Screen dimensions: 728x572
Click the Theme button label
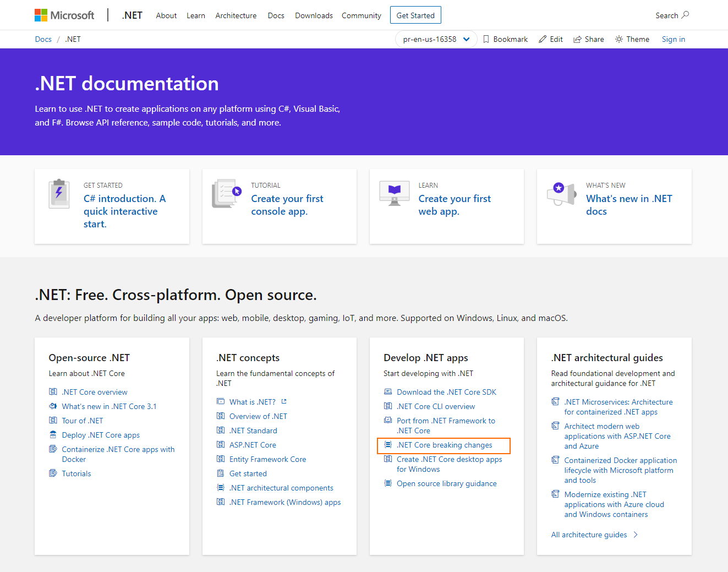pos(638,39)
